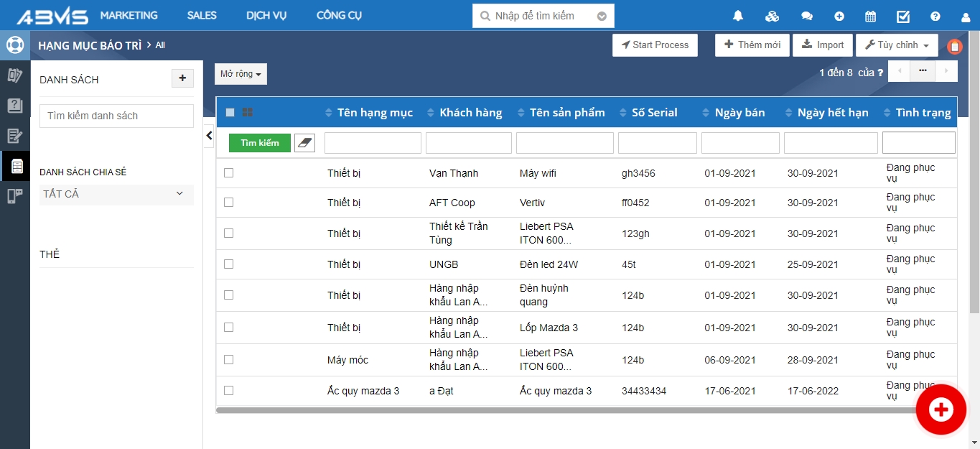The width and height of the screenshot is (980, 449).
Task: Open the TẤT CẢ shared list dropdown
Action: click(x=116, y=194)
